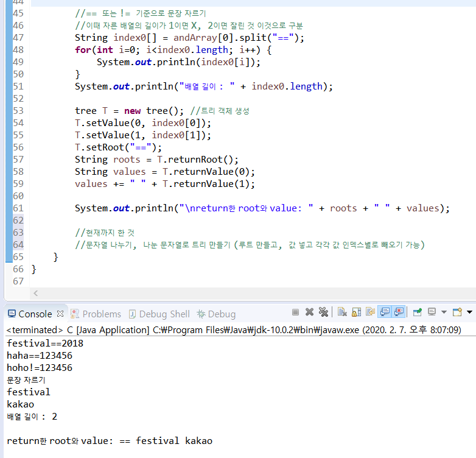Click console output 'festival==2018'
This screenshot has width=476, height=458.
pos(45,343)
